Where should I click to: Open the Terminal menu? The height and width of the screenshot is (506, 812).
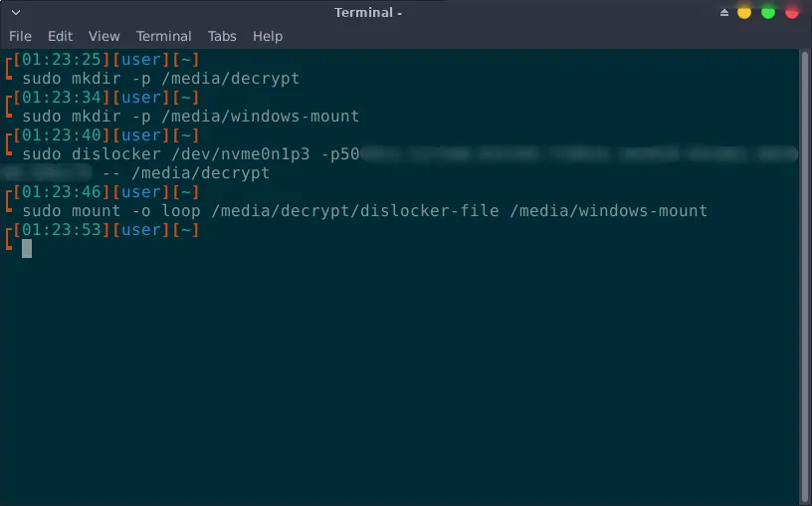click(x=163, y=36)
